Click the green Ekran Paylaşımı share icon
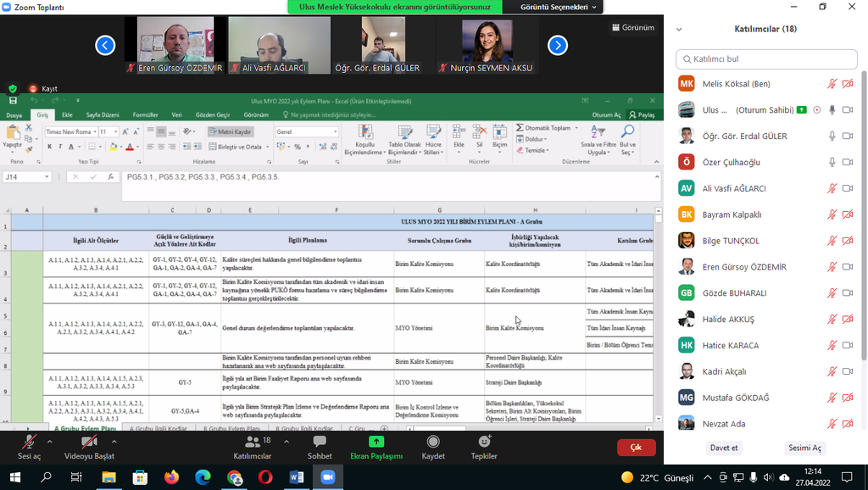 (x=376, y=442)
